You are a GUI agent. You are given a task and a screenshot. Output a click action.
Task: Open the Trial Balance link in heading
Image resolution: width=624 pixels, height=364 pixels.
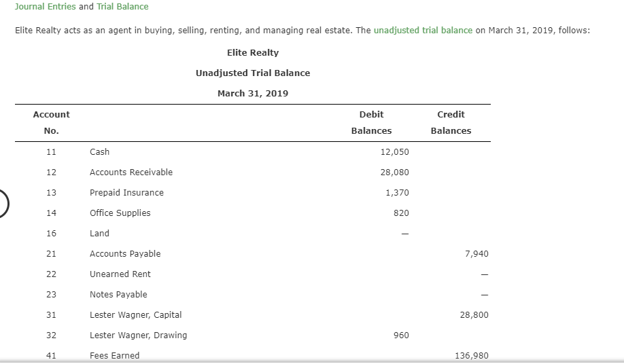click(122, 7)
